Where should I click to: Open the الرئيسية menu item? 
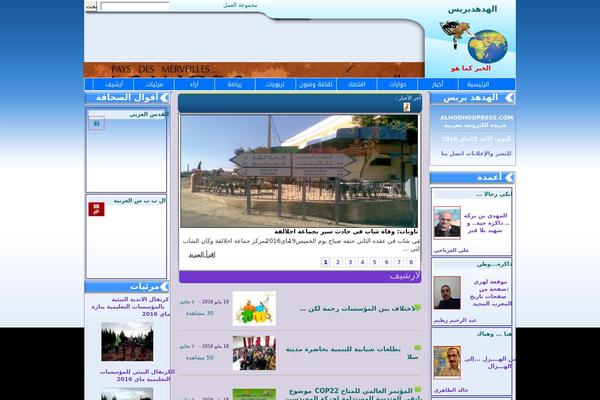click(478, 84)
